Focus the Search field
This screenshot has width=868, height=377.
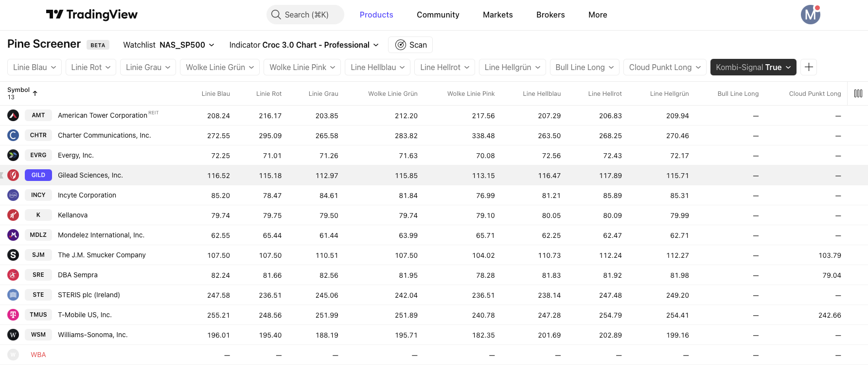[305, 15]
